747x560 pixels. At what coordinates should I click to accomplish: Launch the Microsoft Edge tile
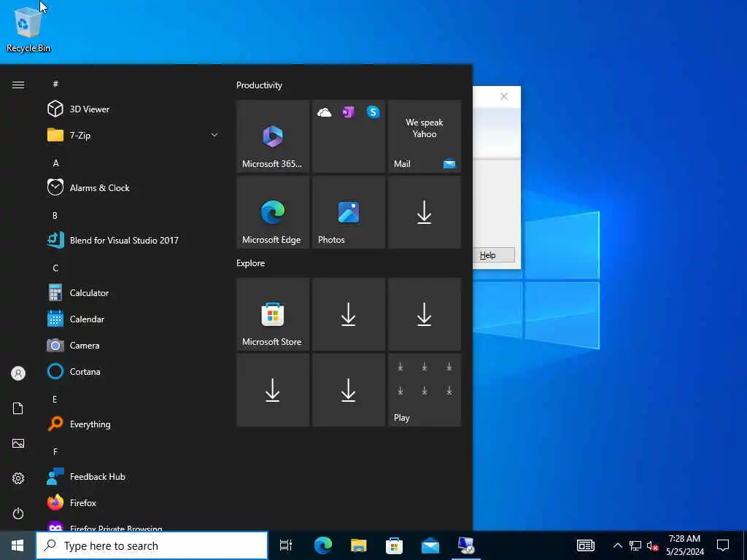(273, 212)
